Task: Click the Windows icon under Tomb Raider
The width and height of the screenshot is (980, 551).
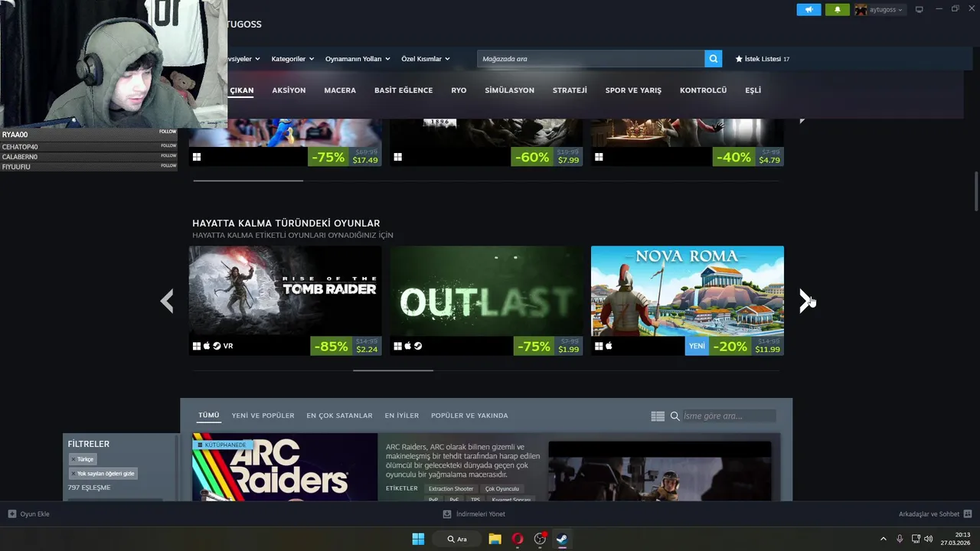Action: click(197, 346)
